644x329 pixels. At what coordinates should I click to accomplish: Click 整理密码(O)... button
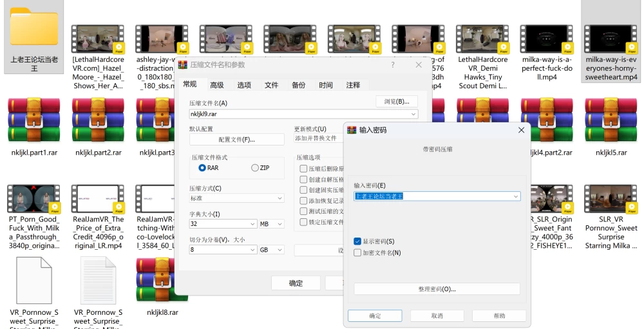click(437, 288)
